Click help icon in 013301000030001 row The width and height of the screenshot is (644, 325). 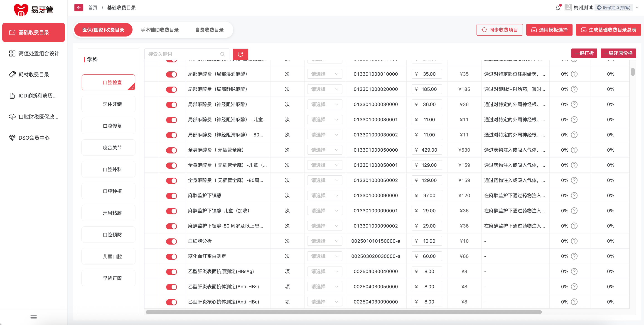[x=574, y=120]
